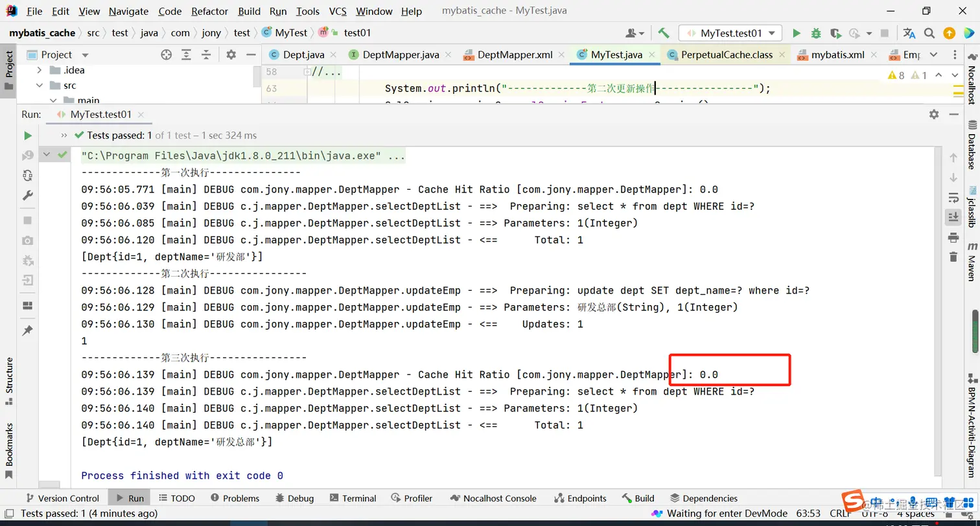Go to previous highlighted error arrow
980x526 pixels.
[x=939, y=76]
